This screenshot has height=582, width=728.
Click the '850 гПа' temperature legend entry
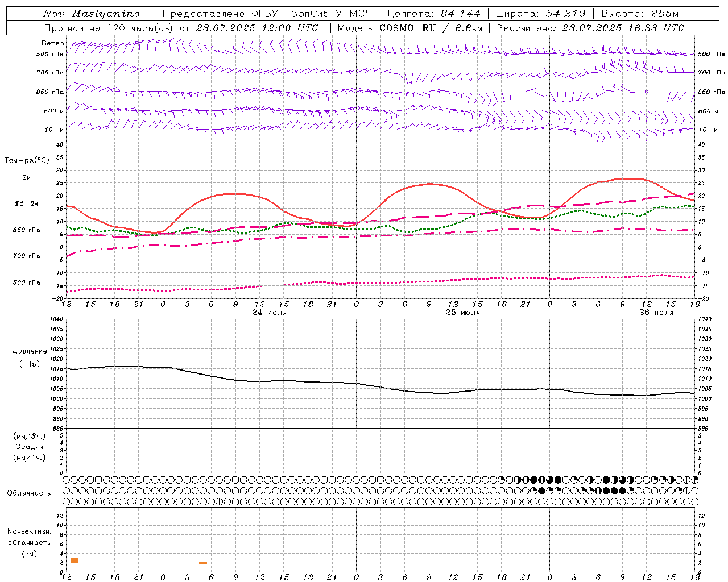27,230
